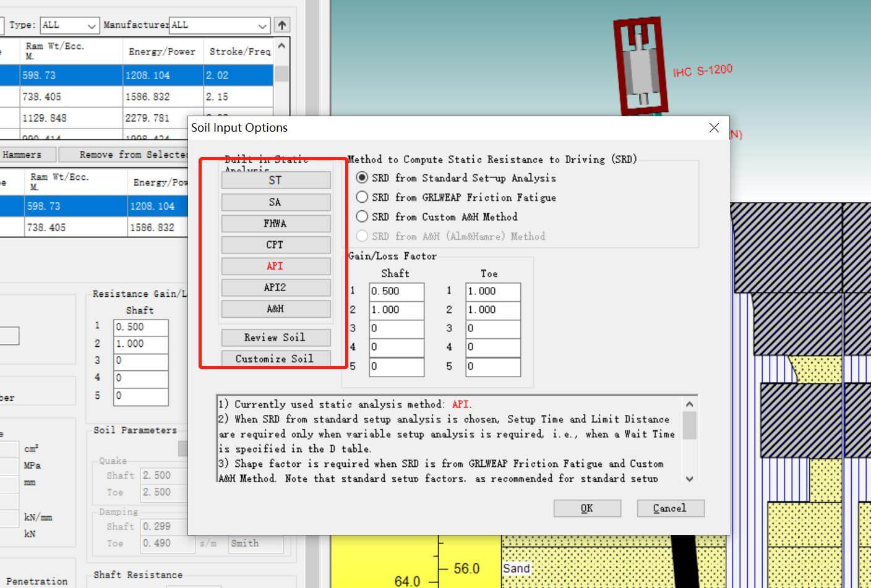The image size is (871, 588).
Task: Select hammer row with energy 1586.832 in upper table
Action: [136, 97]
